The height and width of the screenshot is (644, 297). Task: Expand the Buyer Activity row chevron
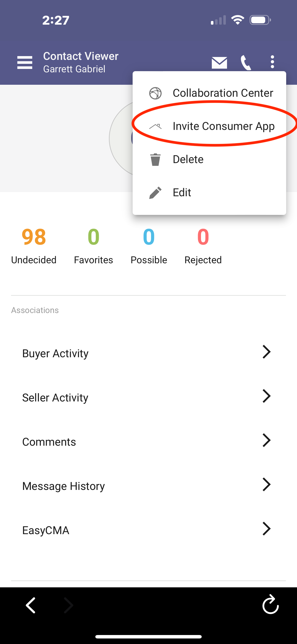pyautogui.click(x=267, y=352)
